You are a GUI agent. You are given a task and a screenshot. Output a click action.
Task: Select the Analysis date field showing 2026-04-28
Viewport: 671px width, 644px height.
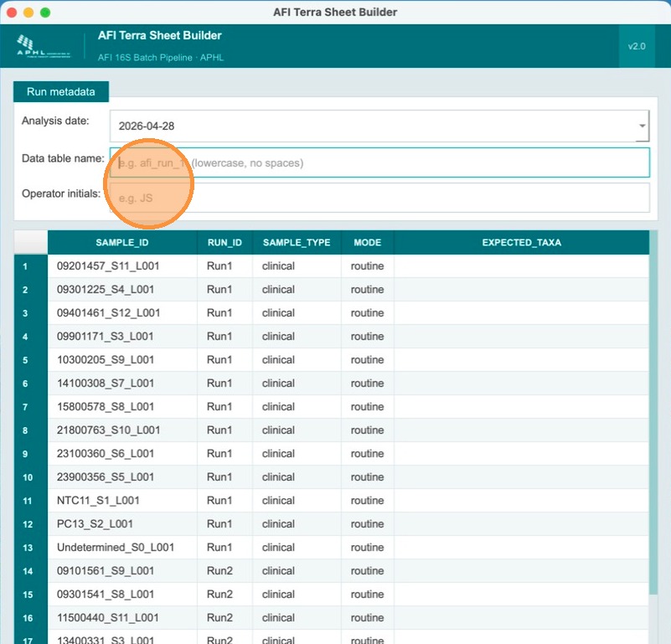tap(379, 126)
